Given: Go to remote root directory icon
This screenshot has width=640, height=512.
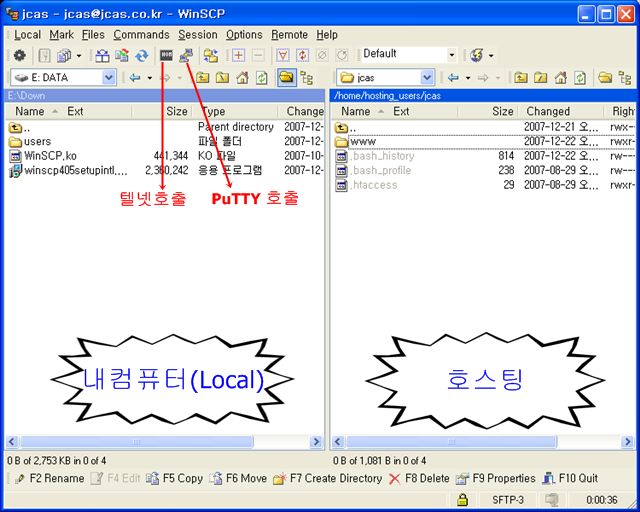Looking at the screenshot, I should pyautogui.click(x=540, y=78).
